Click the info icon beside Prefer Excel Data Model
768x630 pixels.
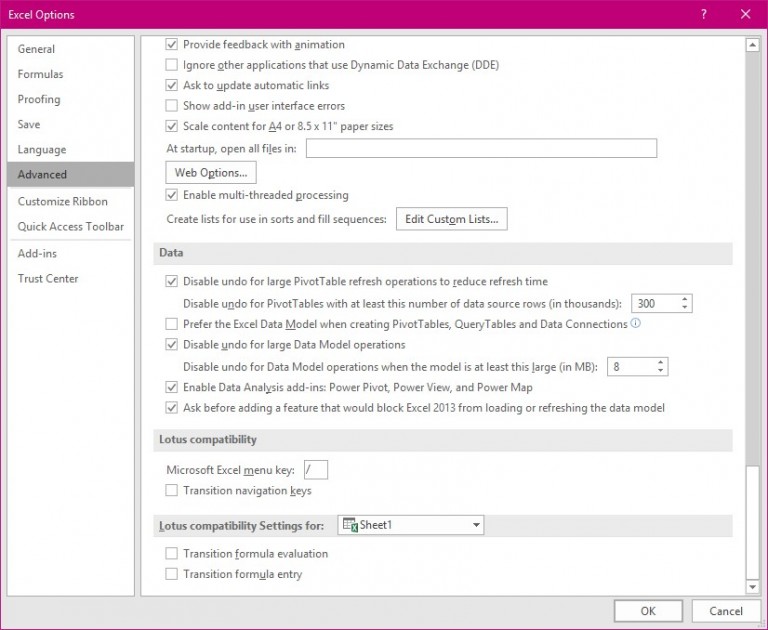[x=635, y=323]
